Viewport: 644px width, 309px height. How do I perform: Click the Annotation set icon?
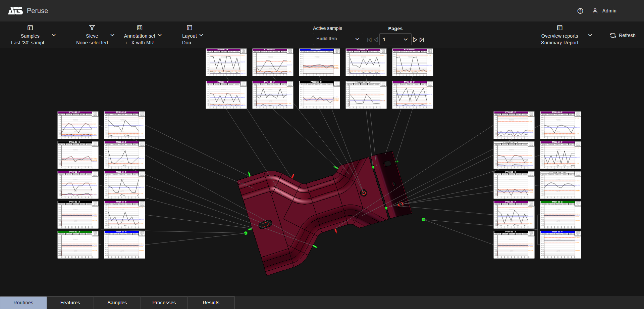[x=140, y=28]
